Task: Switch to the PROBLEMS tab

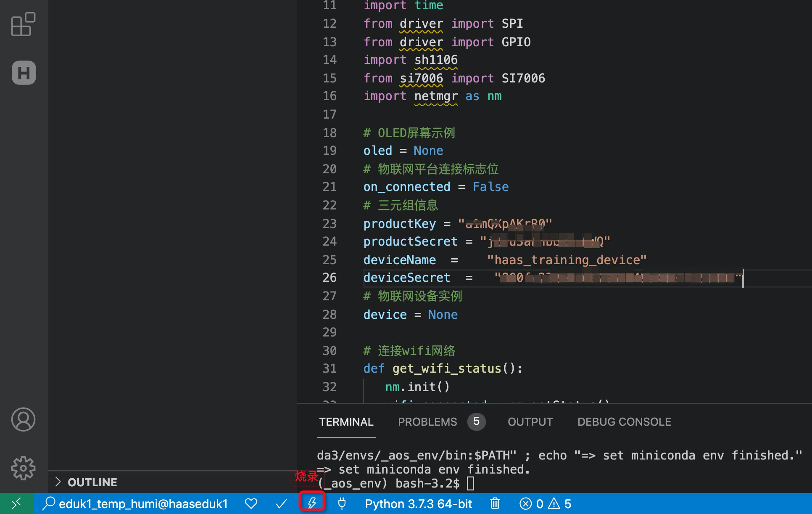Action: pyautogui.click(x=427, y=422)
